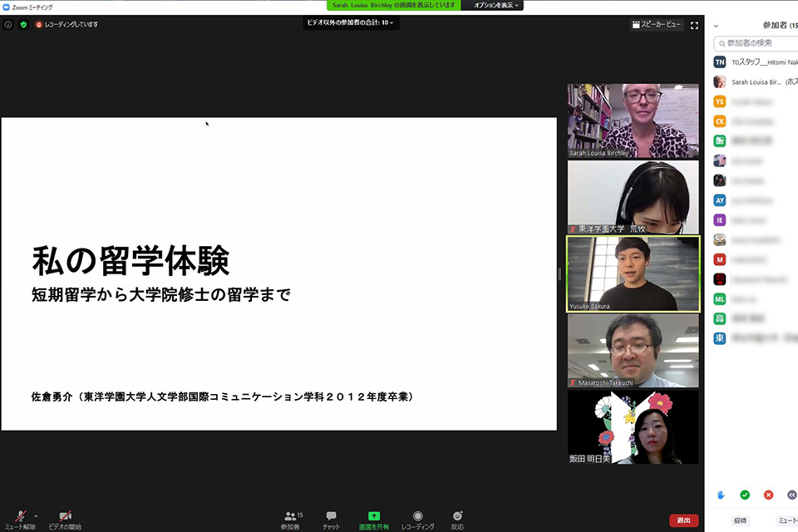Click the purple IE participant avatar
Screen dimensions: 798x532
click(720, 220)
